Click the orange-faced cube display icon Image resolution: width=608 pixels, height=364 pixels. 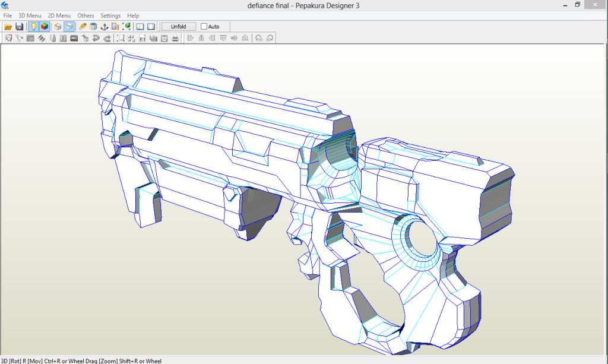58,26
